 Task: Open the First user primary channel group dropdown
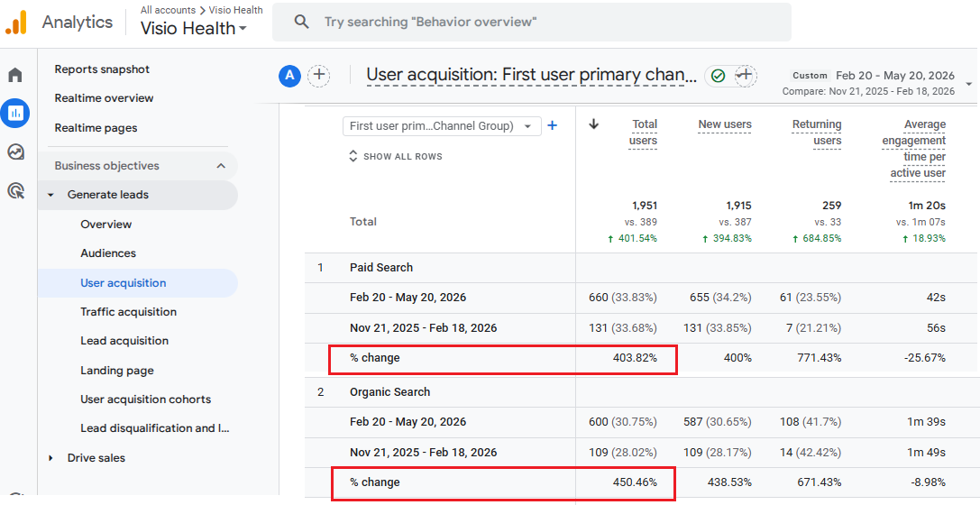tap(442, 125)
